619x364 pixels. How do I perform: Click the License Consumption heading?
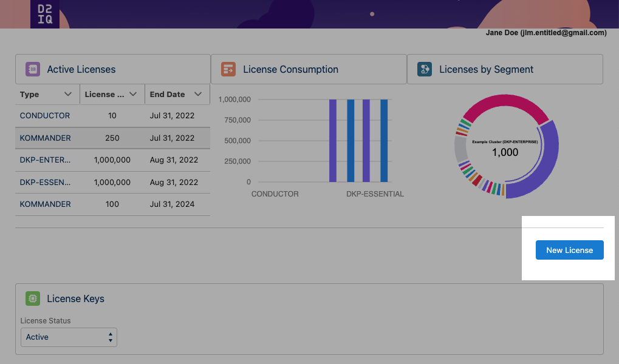tap(290, 69)
